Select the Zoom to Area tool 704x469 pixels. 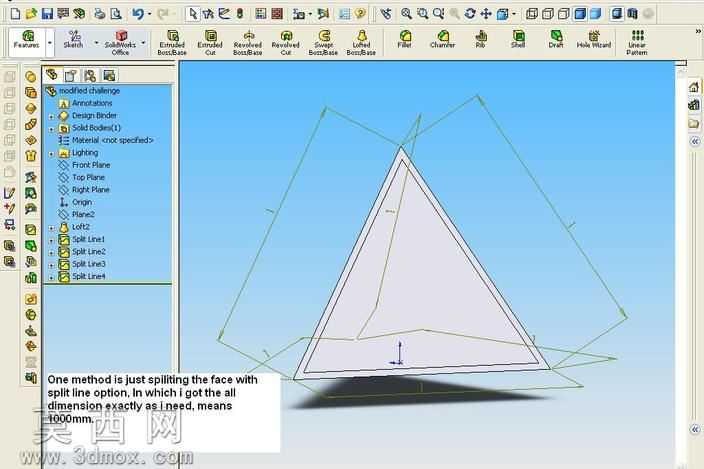(422, 14)
